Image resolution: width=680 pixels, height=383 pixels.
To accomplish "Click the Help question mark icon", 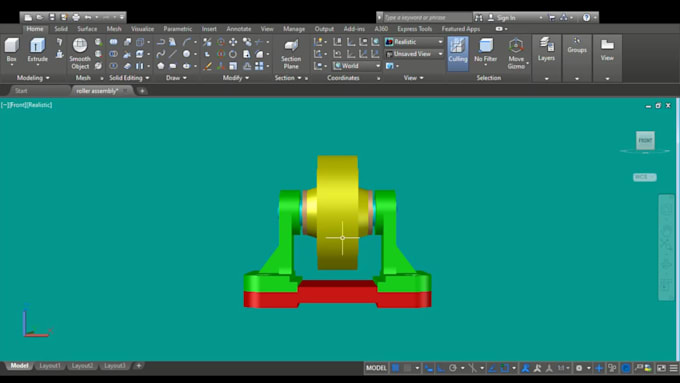I will click(x=586, y=17).
